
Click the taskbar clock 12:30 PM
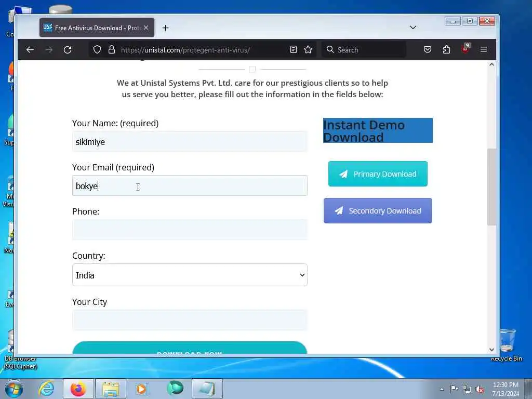click(506, 389)
